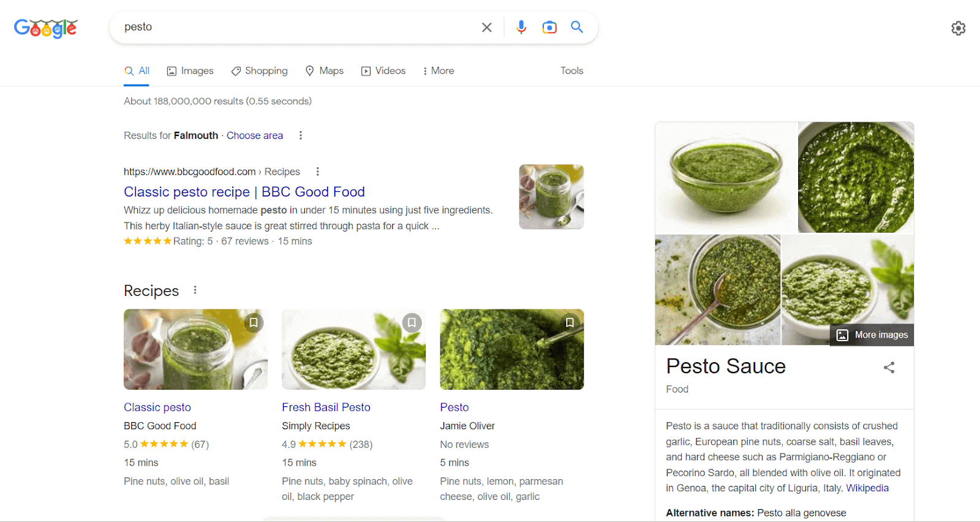Start voice search with the microphone icon

click(x=521, y=27)
